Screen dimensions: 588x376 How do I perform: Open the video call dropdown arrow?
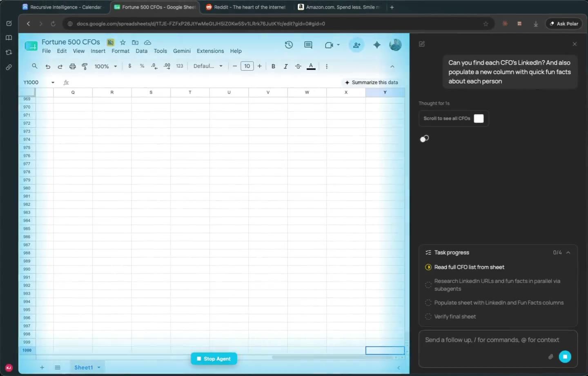tap(338, 45)
